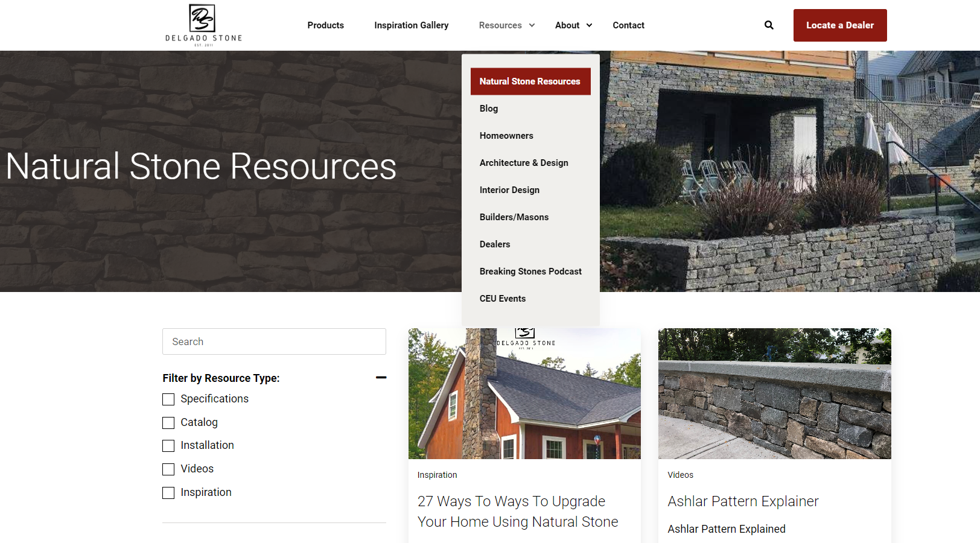Expand the About menu chevron
This screenshot has height=543, width=980.
click(x=589, y=25)
